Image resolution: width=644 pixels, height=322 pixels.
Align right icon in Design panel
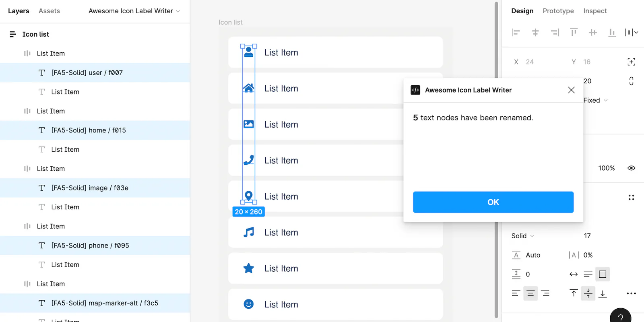[555, 32]
